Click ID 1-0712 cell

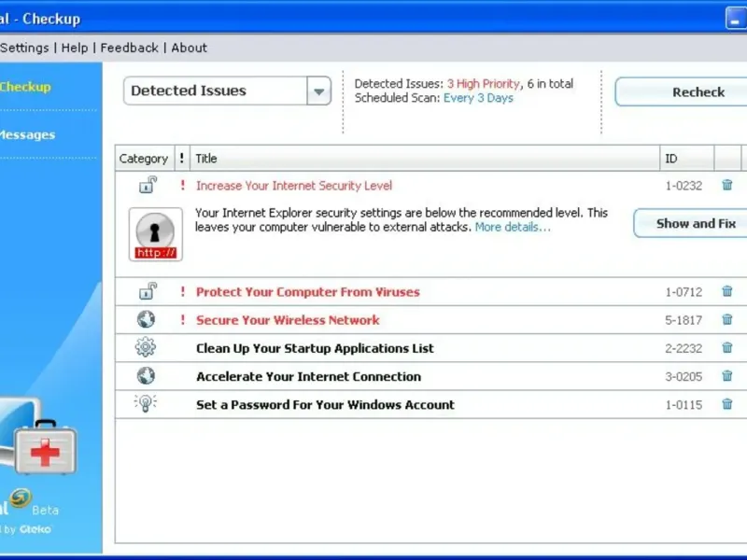(684, 292)
